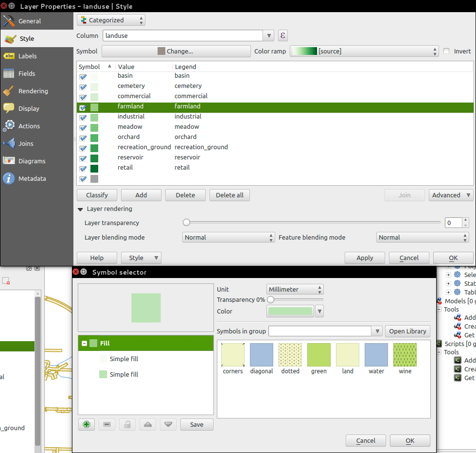
Task: Choose the water symbol swatch
Action: click(376, 355)
